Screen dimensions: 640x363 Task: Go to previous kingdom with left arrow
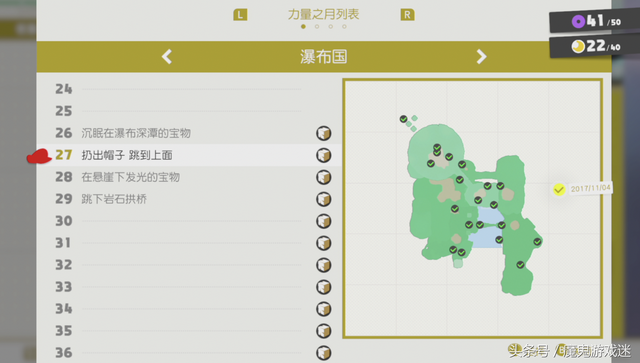tap(167, 56)
